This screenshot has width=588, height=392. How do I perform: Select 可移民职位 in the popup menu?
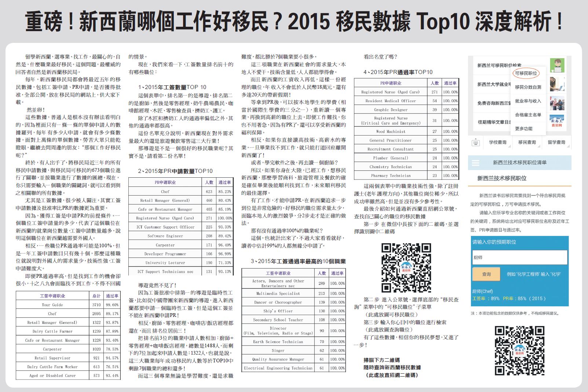click(526, 73)
